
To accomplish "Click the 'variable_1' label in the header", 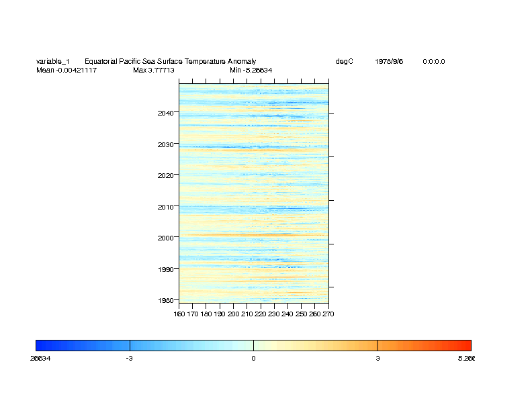I will tap(52, 62).
